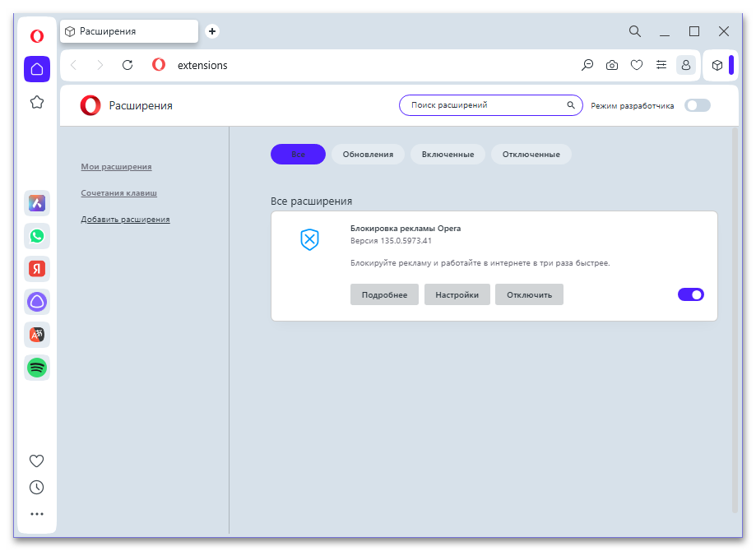Switch to the Обновления filter

tap(368, 155)
